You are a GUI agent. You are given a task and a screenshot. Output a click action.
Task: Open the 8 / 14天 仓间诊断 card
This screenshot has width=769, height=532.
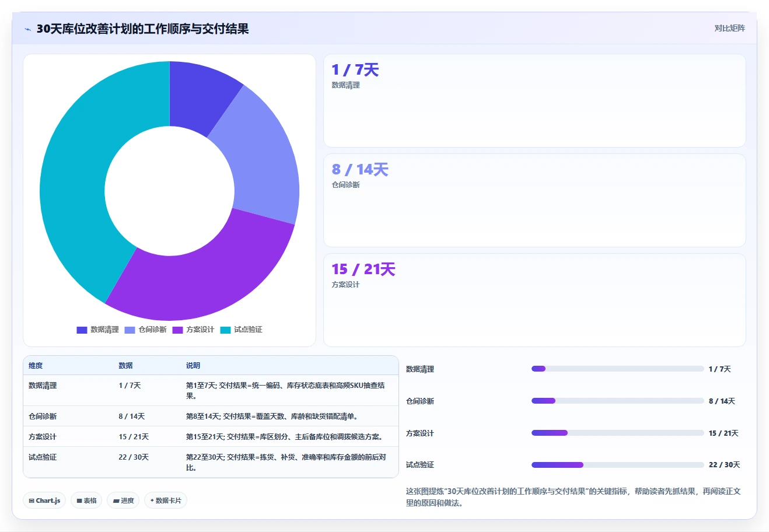click(534, 200)
